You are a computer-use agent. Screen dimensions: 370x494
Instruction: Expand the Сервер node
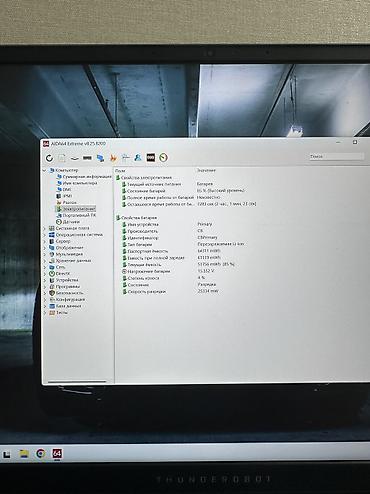(44, 241)
